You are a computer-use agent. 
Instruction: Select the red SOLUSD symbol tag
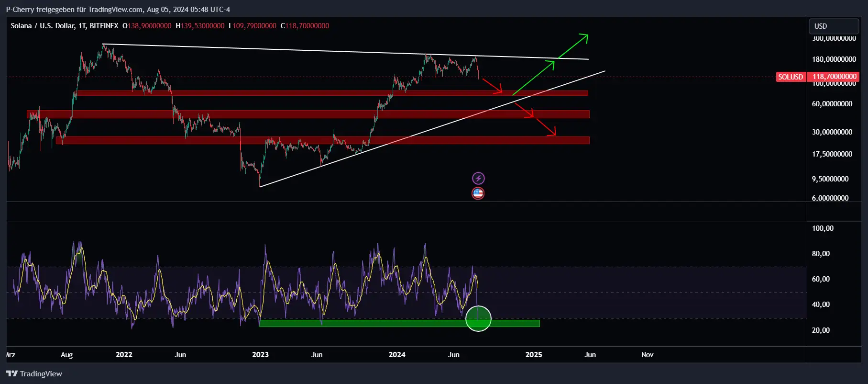pyautogui.click(x=791, y=77)
